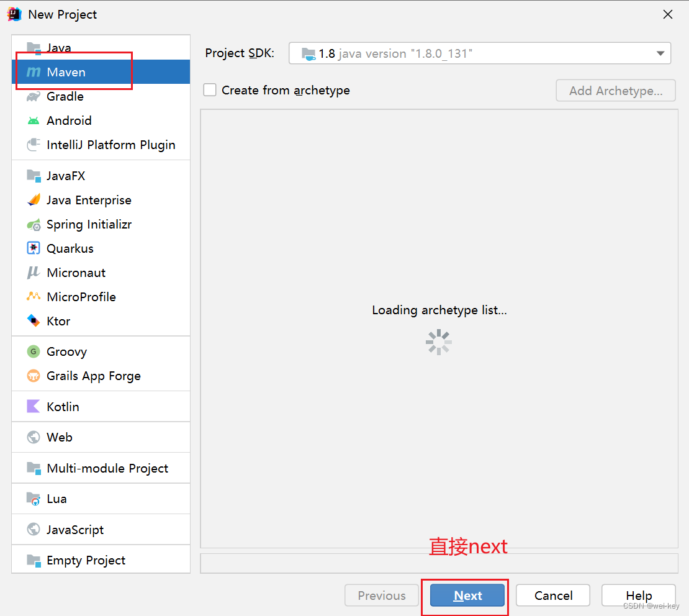
Task: Click the Android robot icon
Action: [x=34, y=120]
